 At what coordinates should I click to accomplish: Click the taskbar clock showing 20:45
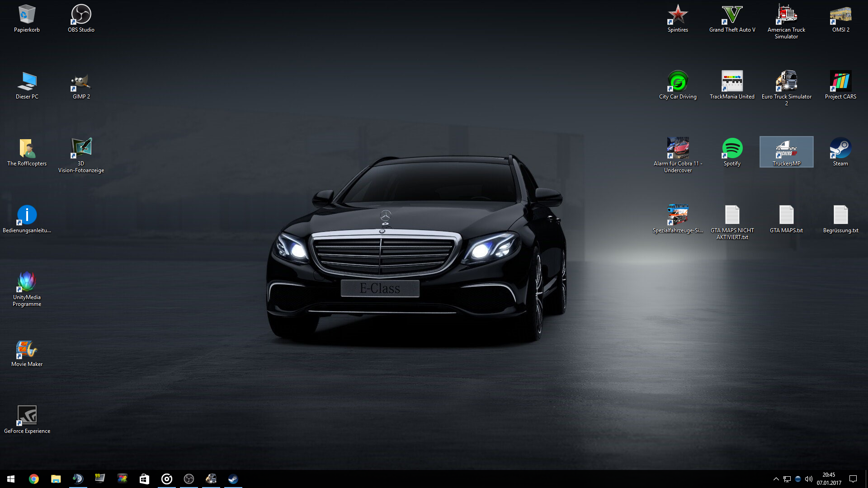829,479
